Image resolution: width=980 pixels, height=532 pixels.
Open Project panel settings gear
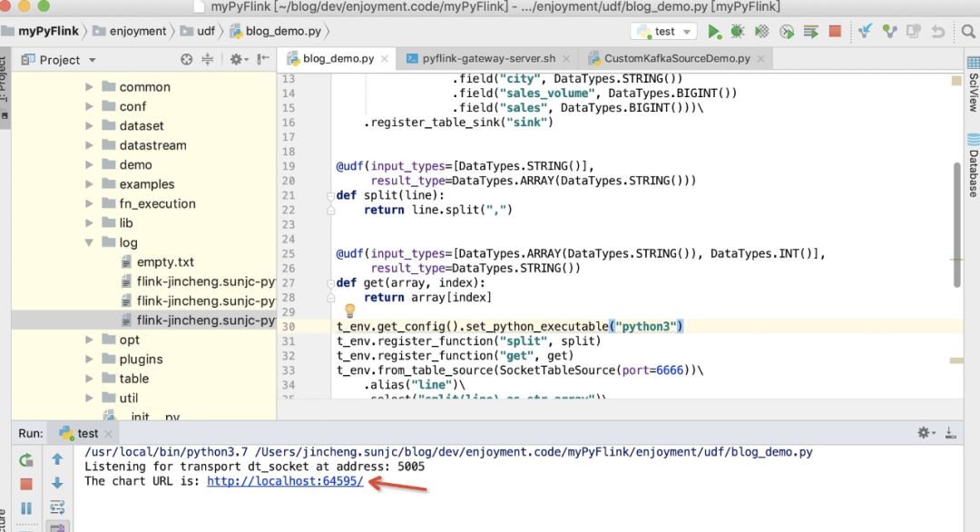coord(238,59)
